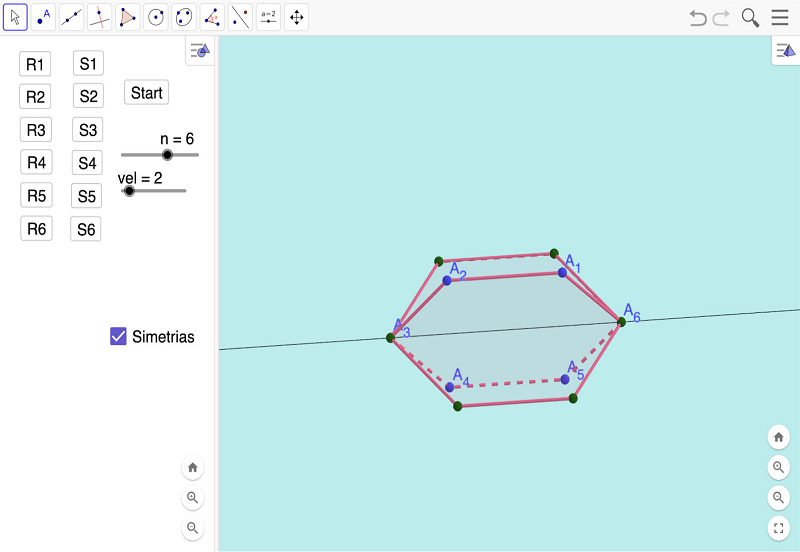Viewport: 800px width, 552px height.
Task: Click vertex point A6 on the hexagon
Action: (621, 321)
